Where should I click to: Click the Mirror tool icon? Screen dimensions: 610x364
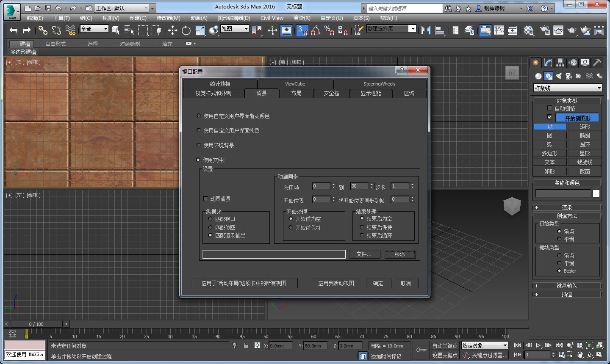[x=426, y=30]
